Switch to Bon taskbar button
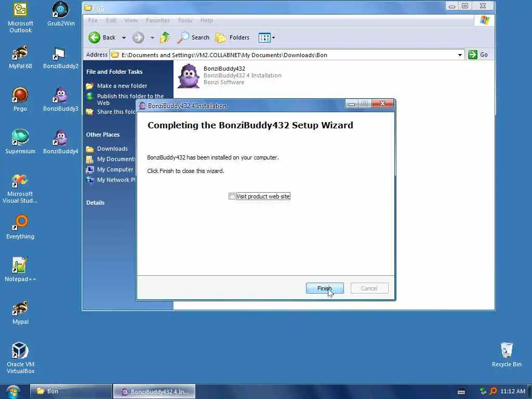This screenshot has width=532, height=399. coord(71,391)
